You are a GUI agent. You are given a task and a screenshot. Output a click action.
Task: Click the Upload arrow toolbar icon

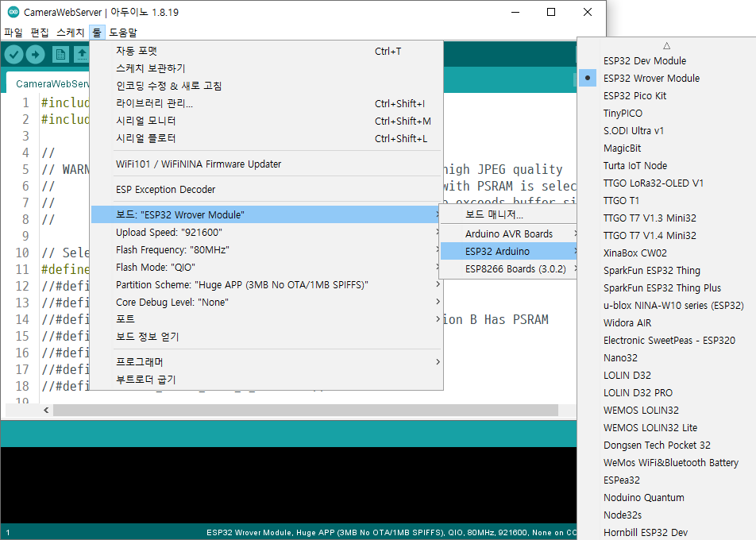35,55
